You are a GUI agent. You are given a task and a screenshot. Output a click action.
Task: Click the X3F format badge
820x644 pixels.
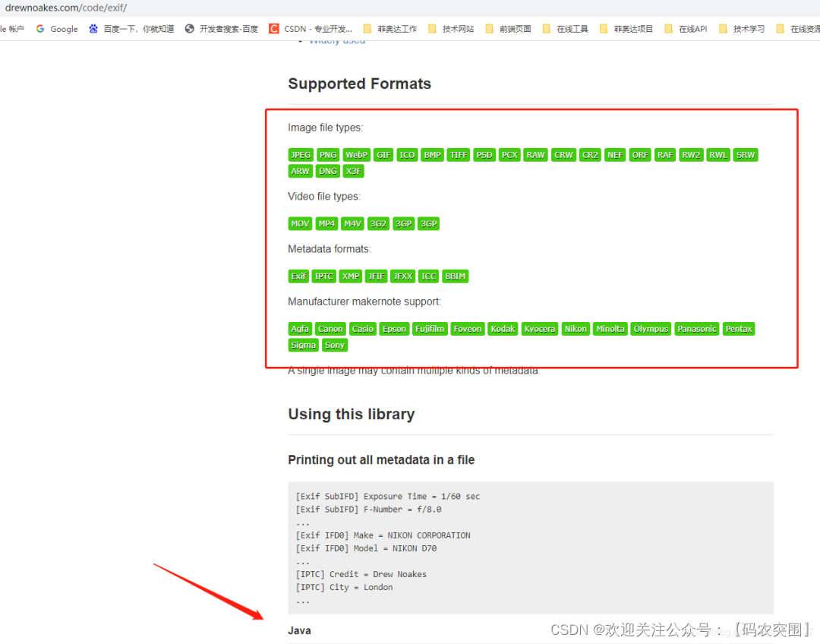(354, 171)
